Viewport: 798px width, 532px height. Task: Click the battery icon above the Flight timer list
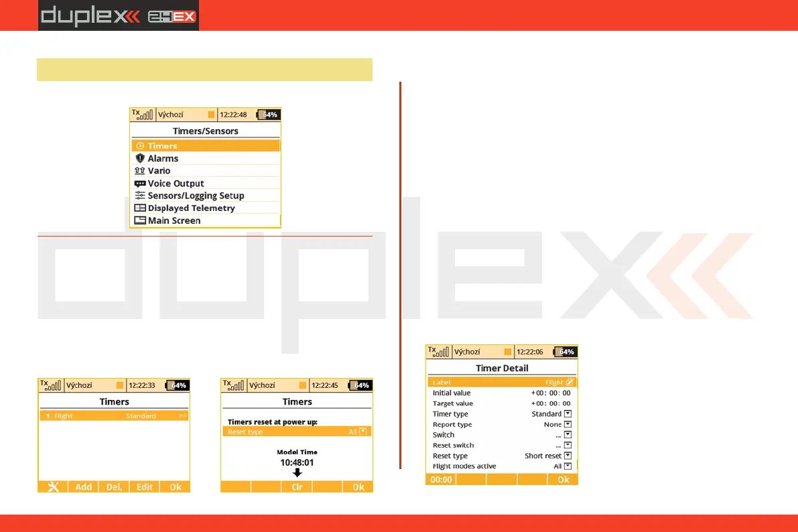(x=177, y=385)
